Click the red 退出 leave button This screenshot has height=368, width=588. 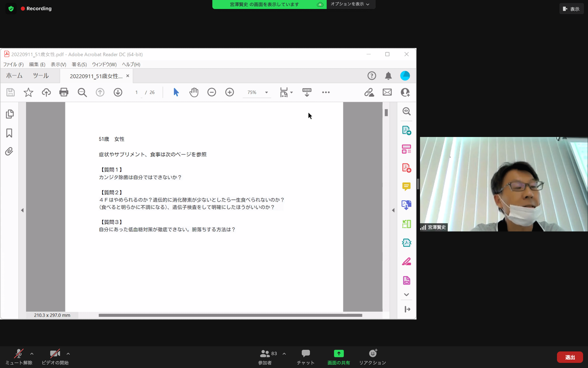coord(570,357)
